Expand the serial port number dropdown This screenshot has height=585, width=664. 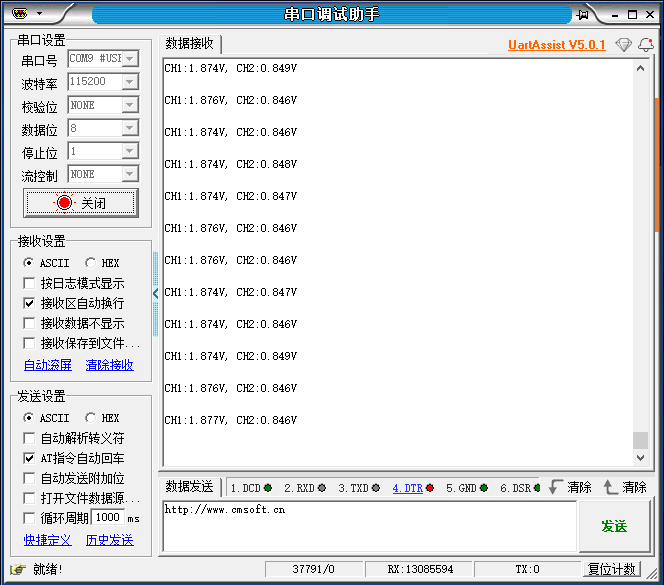pyautogui.click(x=130, y=58)
